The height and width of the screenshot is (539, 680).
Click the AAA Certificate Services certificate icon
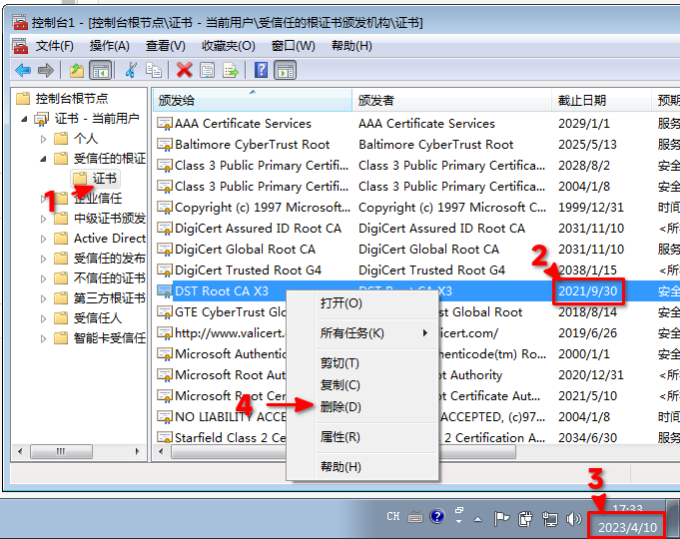(x=164, y=124)
